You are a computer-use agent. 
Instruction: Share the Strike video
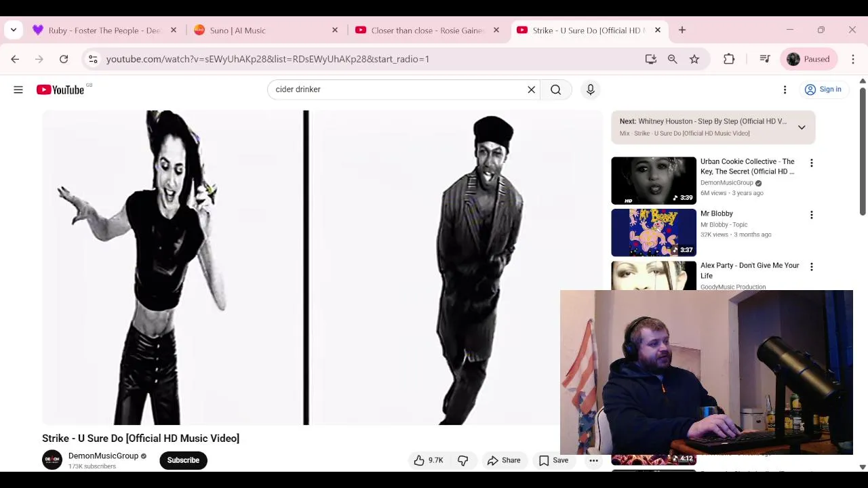(x=504, y=460)
